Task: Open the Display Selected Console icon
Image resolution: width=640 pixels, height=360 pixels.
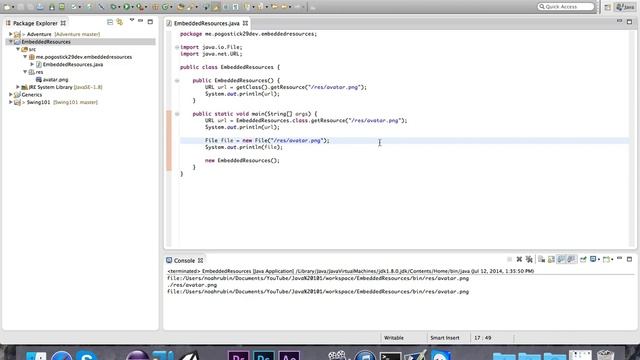Action: [593, 259]
